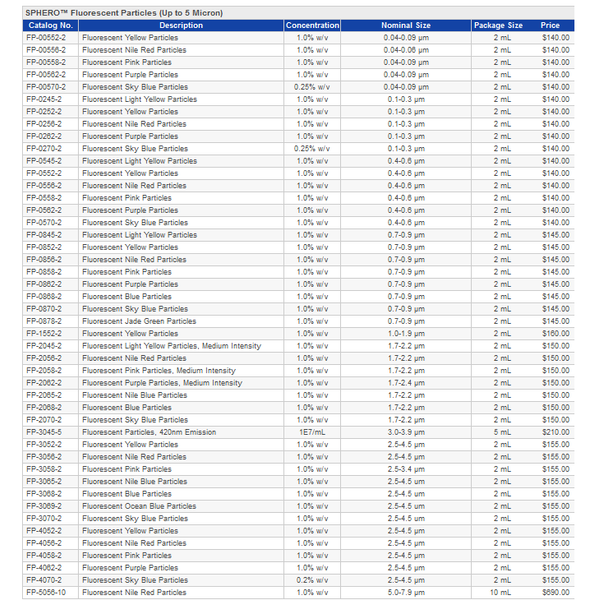600x600 pixels.
Task: Click 0.25% w/v in the FP-00570-2 row
Action: coord(312,87)
